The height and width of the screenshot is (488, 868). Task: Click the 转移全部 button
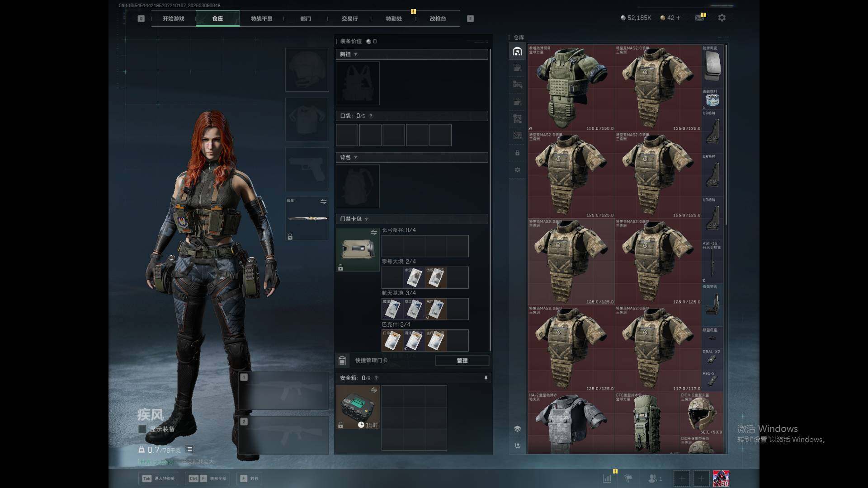207,478
